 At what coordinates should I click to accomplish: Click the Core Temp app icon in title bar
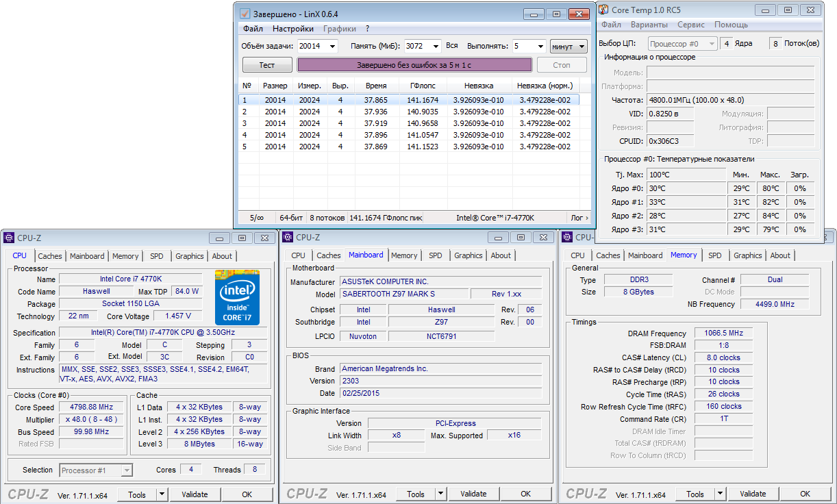(x=603, y=10)
